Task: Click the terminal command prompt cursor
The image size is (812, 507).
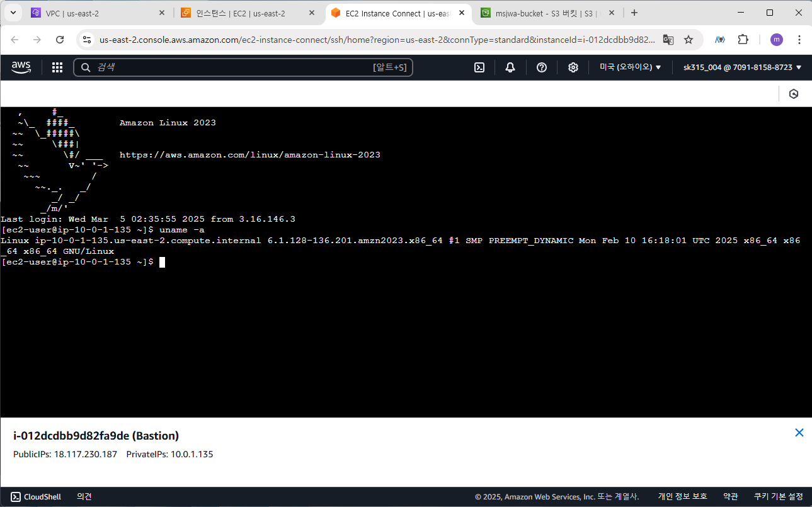Action: (162, 262)
